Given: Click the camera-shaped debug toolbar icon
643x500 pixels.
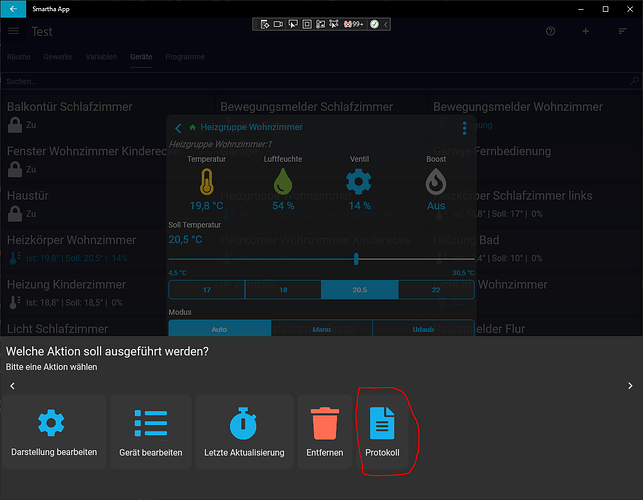Looking at the screenshot, I should 278,24.
